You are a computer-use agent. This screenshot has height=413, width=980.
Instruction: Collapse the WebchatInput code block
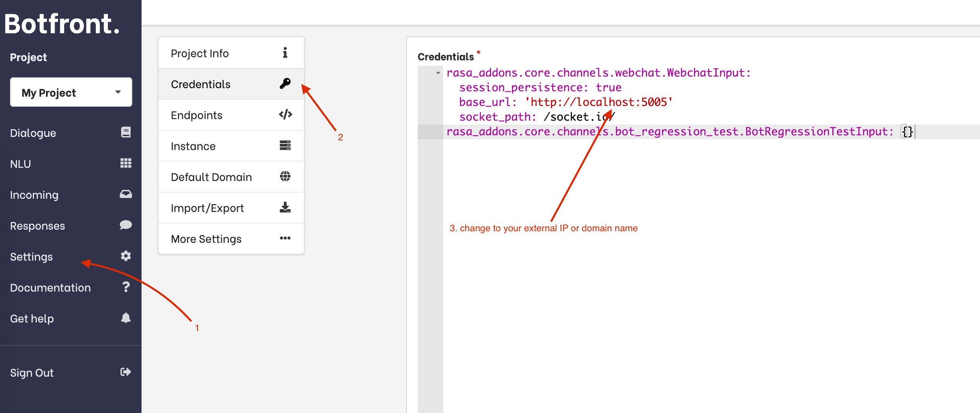[x=437, y=73]
